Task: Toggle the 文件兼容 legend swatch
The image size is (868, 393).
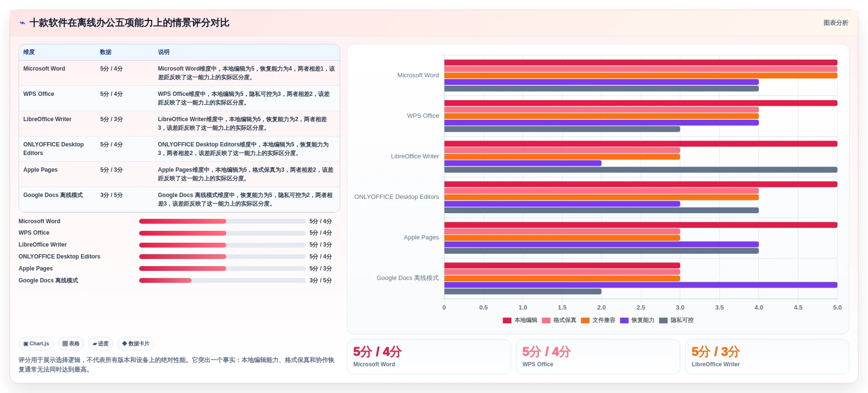Action: [585, 321]
